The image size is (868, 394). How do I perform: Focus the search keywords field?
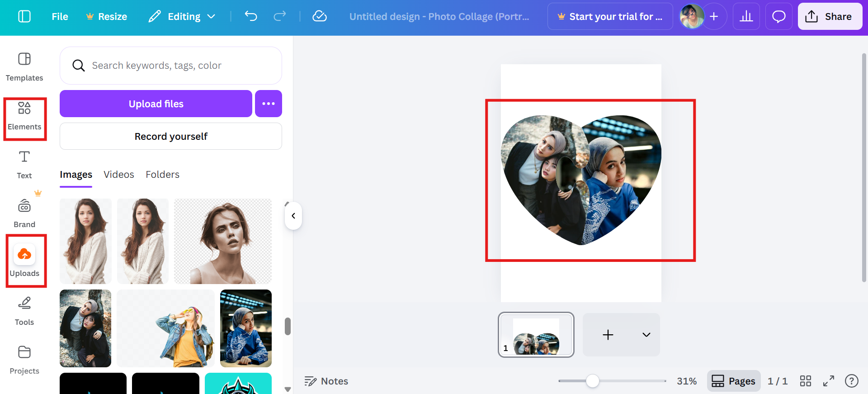(171, 66)
